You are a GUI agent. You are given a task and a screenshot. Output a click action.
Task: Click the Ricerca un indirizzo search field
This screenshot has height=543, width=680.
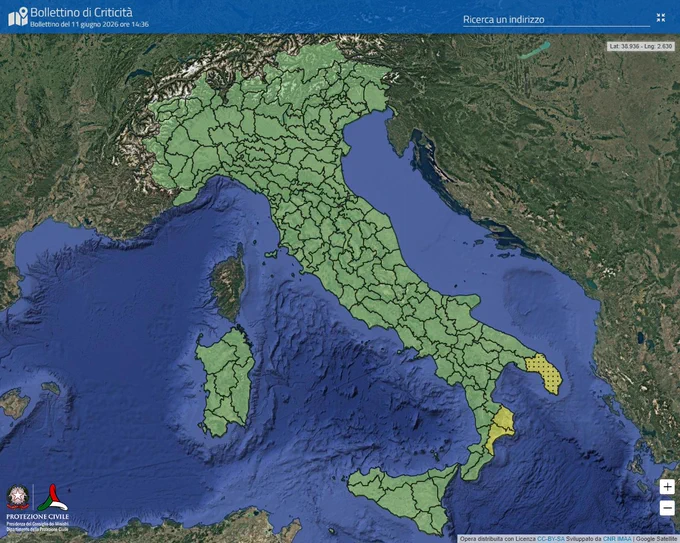point(556,20)
